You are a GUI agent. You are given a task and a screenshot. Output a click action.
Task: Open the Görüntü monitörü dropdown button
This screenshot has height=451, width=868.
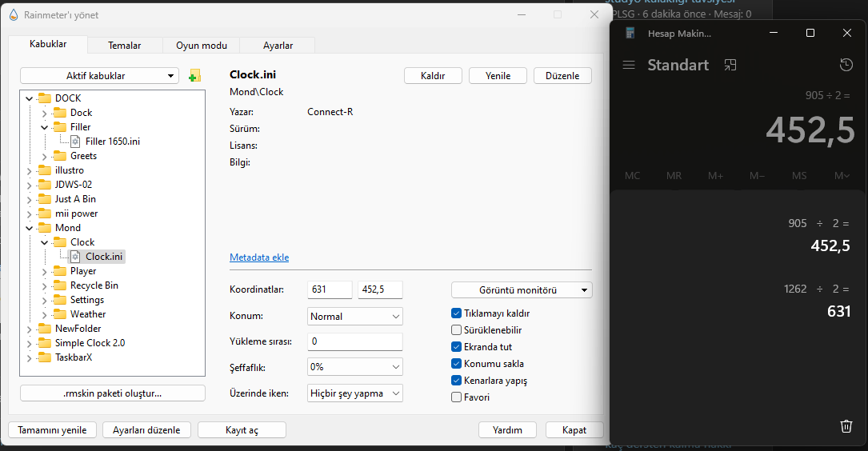(x=522, y=289)
